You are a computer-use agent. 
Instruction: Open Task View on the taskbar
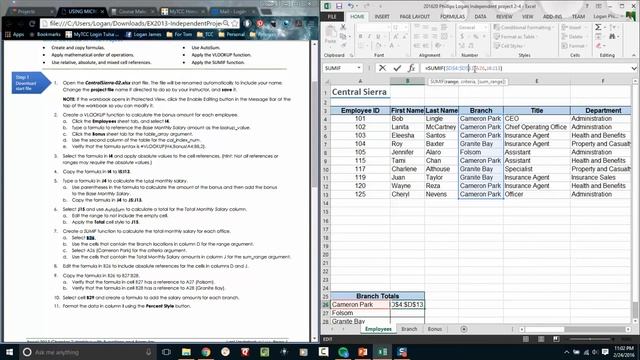166,352
